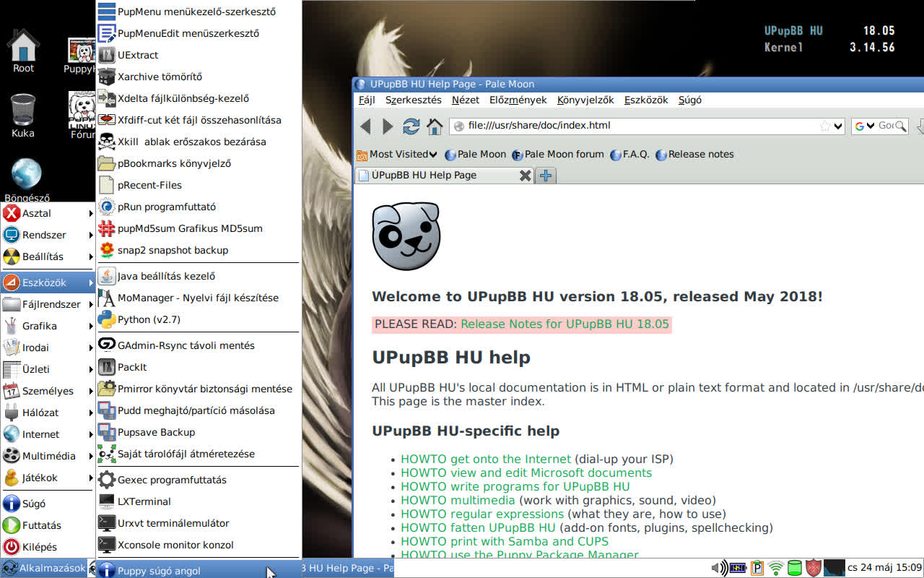
Task: Select Futtatás from the main menu
Action: 48,525
